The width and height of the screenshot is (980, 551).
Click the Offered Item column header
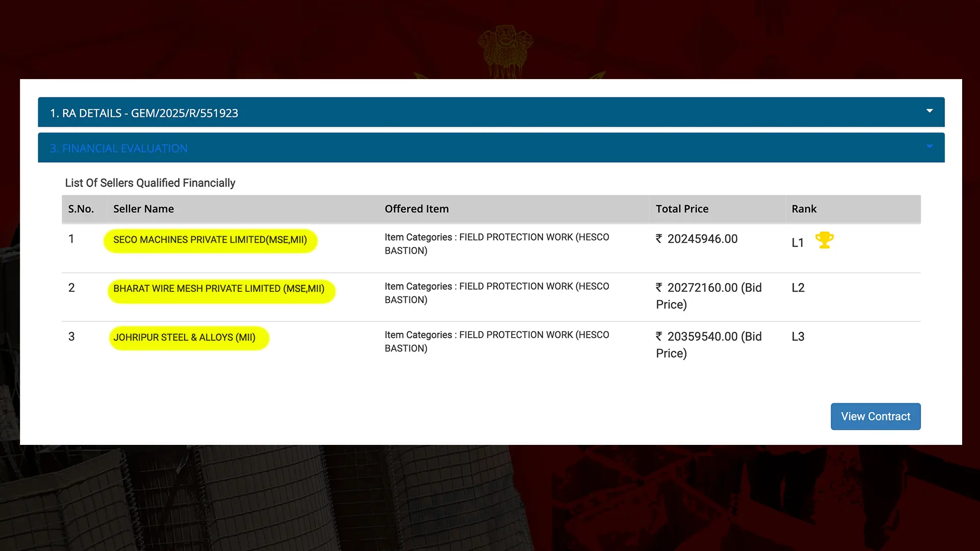point(416,209)
